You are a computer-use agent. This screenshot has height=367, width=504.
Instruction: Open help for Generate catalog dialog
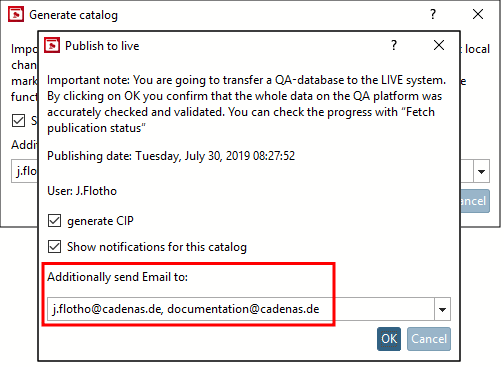click(x=433, y=14)
